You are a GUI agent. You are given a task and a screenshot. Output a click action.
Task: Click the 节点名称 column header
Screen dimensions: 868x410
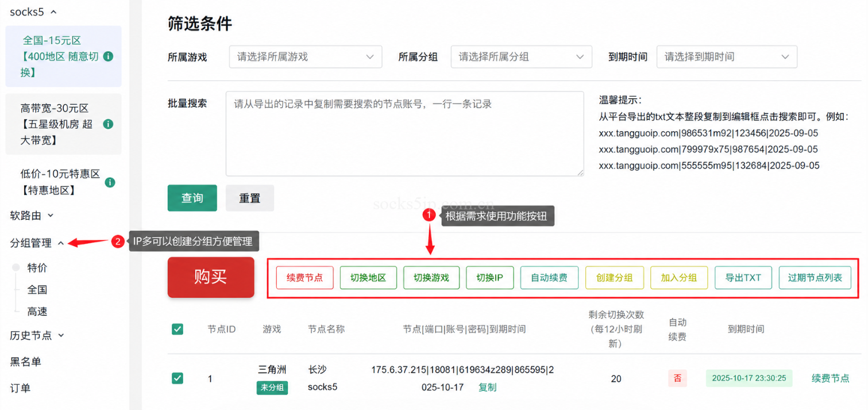pos(326,329)
